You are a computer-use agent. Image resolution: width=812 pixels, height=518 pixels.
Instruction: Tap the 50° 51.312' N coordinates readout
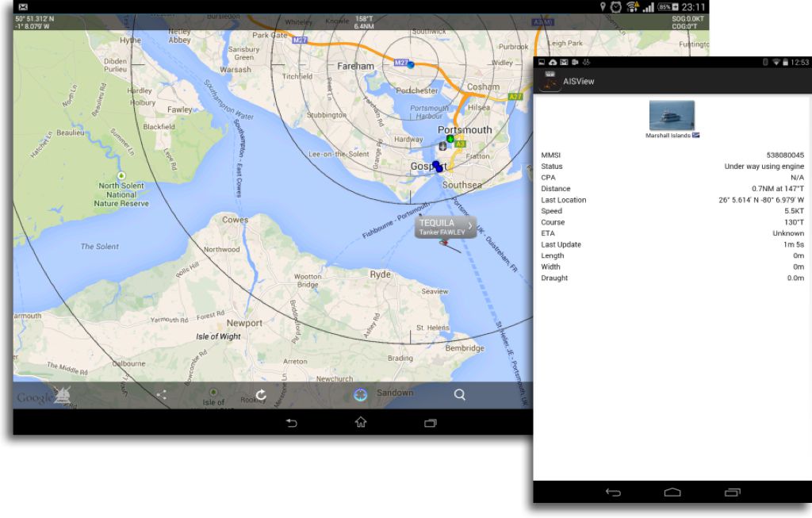(35, 19)
